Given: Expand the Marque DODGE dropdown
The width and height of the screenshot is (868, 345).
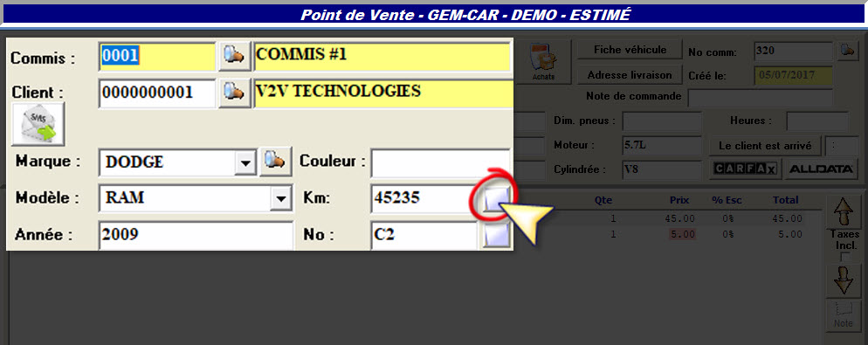Looking at the screenshot, I should [245, 162].
